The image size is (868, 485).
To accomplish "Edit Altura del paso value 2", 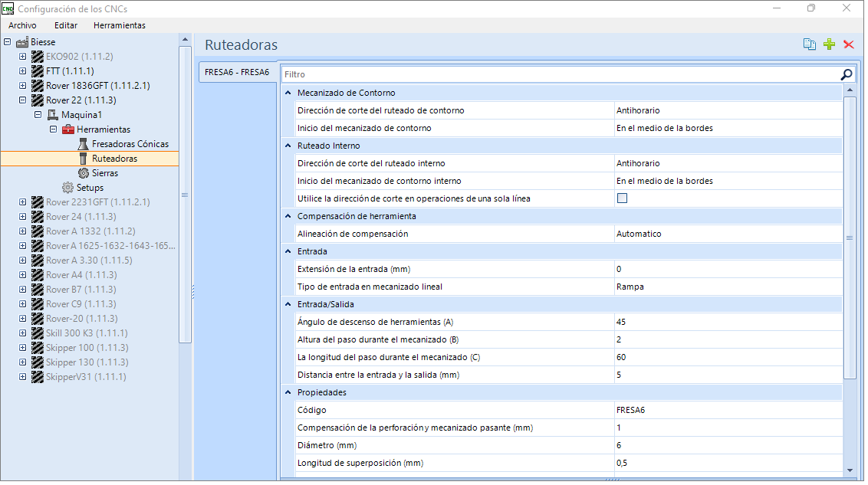I will point(728,339).
